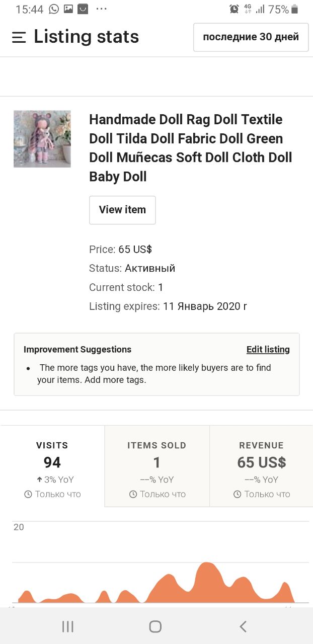Tap the Listing stats page title

[86, 37]
